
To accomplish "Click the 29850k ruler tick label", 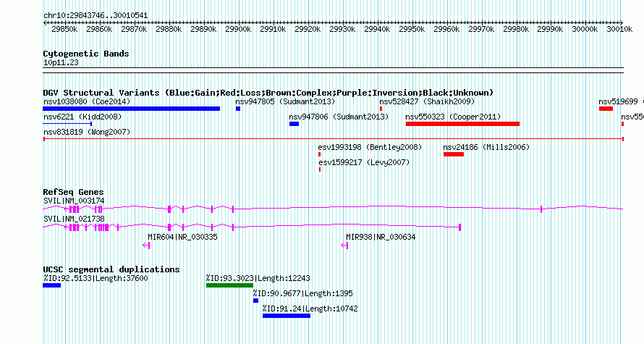I will 64,29.
